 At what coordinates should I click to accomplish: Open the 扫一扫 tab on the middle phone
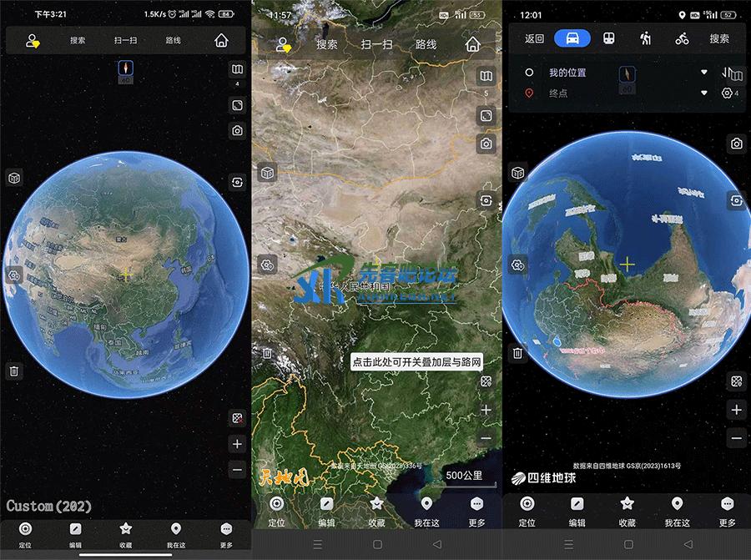pyautogui.click(x=377, y=44)
